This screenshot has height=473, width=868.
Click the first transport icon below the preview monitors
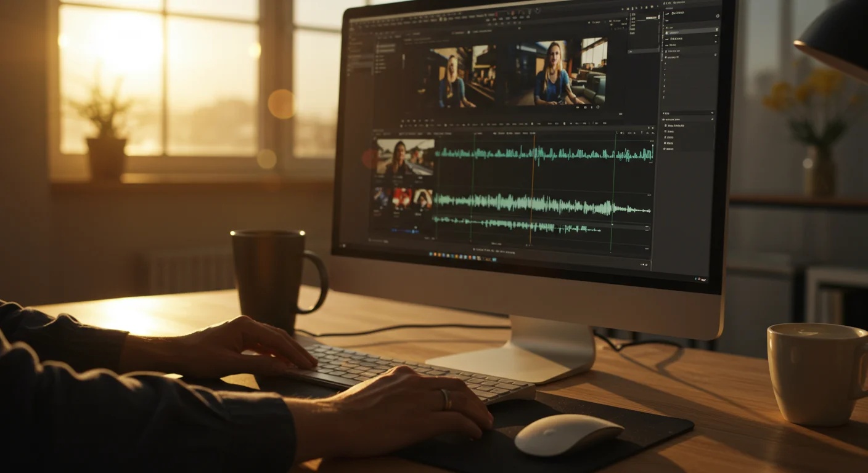pos(403,121)
